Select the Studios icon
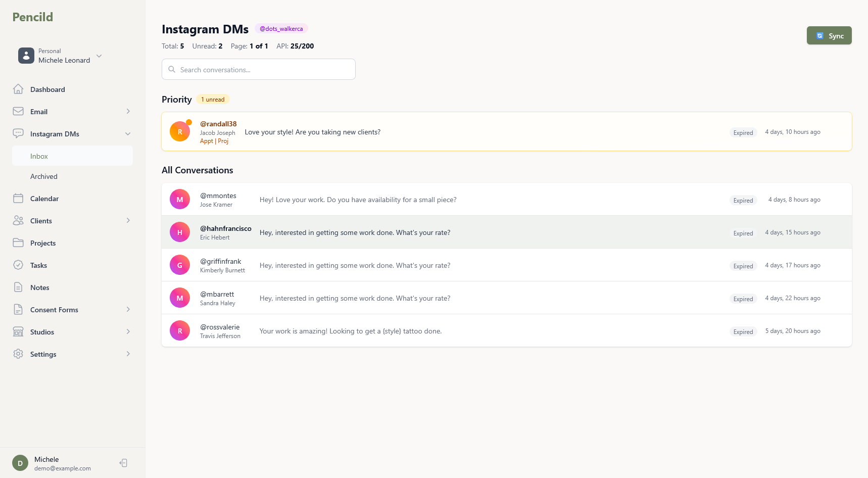The height and width of the screenshot is (478, 868). (x=18, y=331)
